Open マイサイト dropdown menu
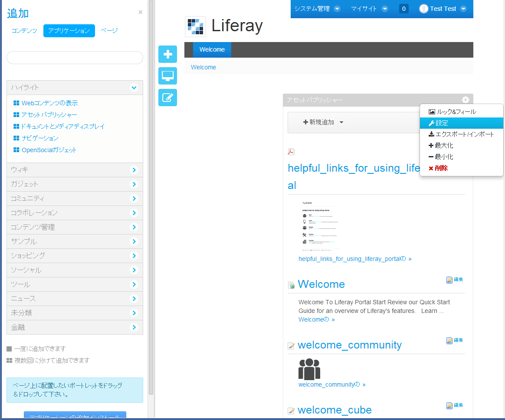Image resolution: width=505 pixels, height=420 pixels. pyautogui.click(x=369, y=9)
